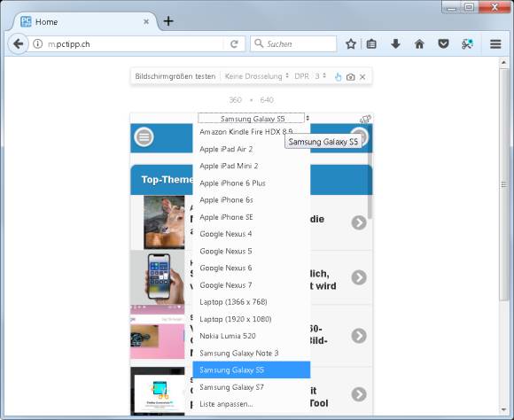The height and width of the screenshot is (420, 514).
Task: Open a new tab with plus button
Action: click(x=168, y=21)
